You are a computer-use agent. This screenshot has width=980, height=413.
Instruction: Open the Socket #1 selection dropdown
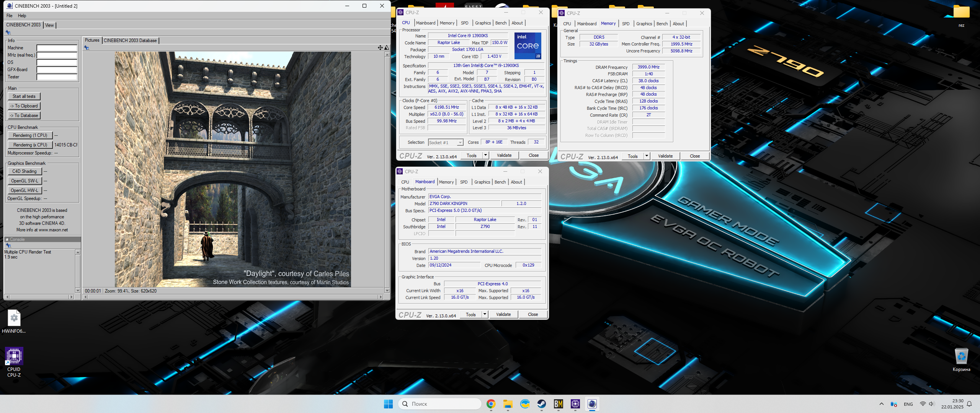(x=446, y=143)
